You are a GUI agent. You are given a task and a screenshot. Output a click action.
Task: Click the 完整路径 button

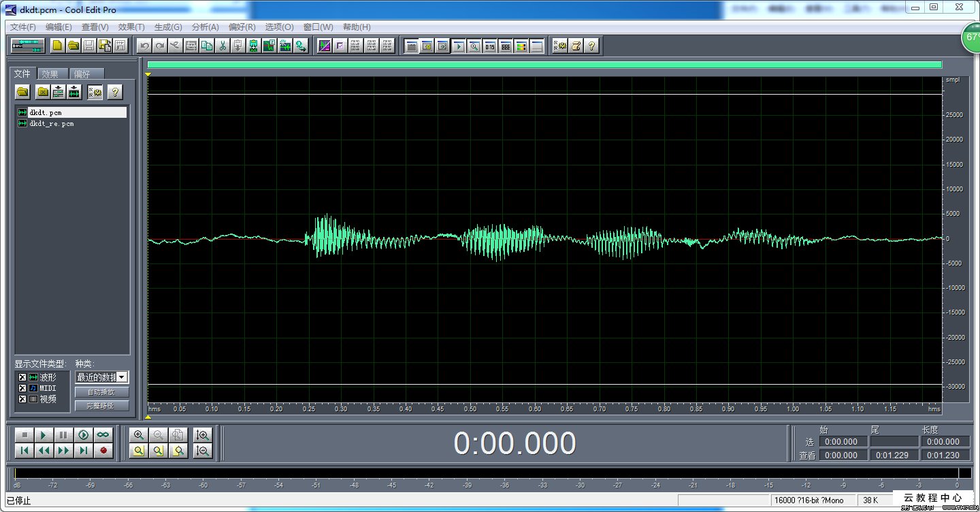click(x=101, y=406)
